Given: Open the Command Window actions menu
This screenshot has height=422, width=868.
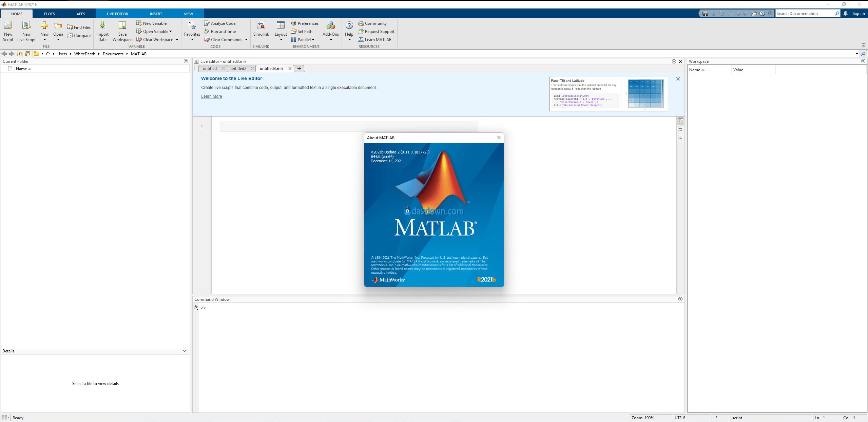Looking at the screenshot, I should pos(680,299).
